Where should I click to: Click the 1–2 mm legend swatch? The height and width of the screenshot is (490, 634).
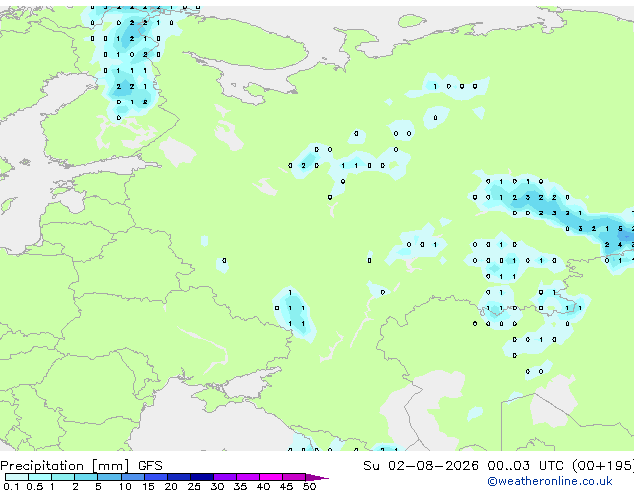click(63, 477)
